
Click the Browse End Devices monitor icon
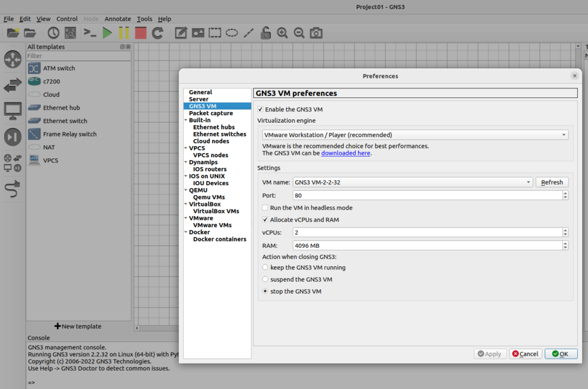click(13, 111)
